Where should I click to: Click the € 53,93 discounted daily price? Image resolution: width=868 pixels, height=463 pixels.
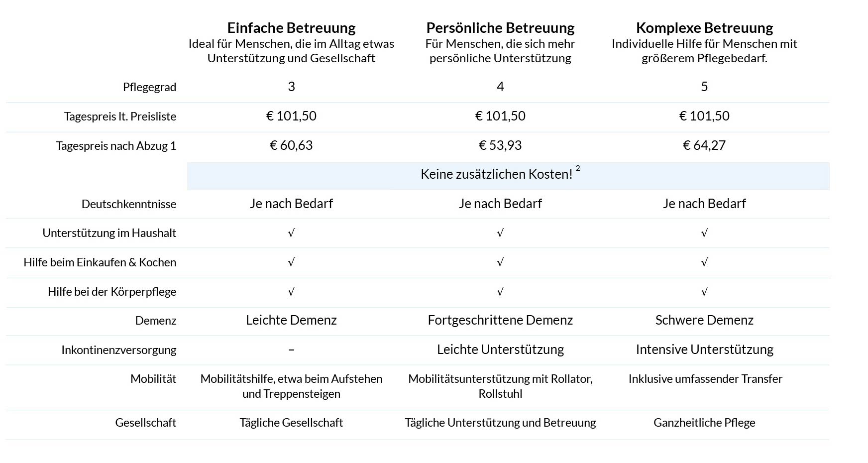500,145
